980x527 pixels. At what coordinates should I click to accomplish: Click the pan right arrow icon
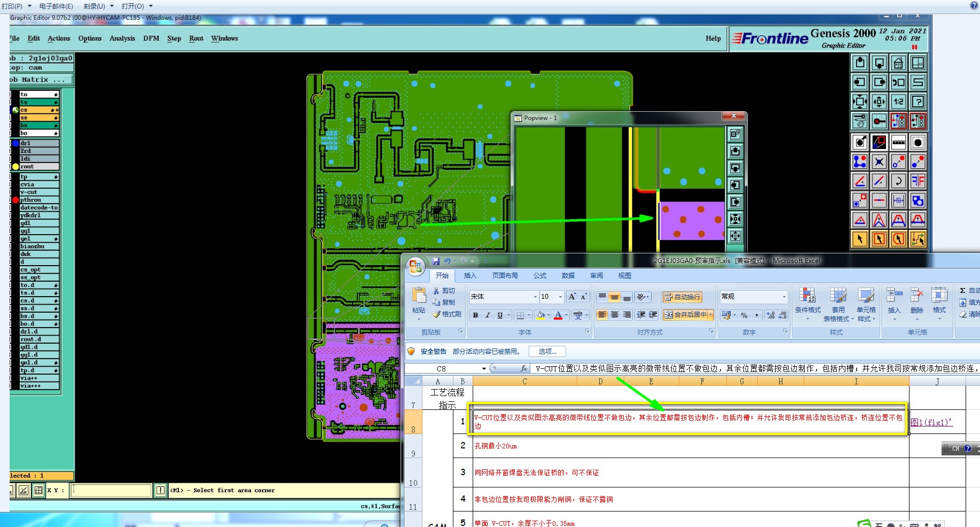coord(879,82)
